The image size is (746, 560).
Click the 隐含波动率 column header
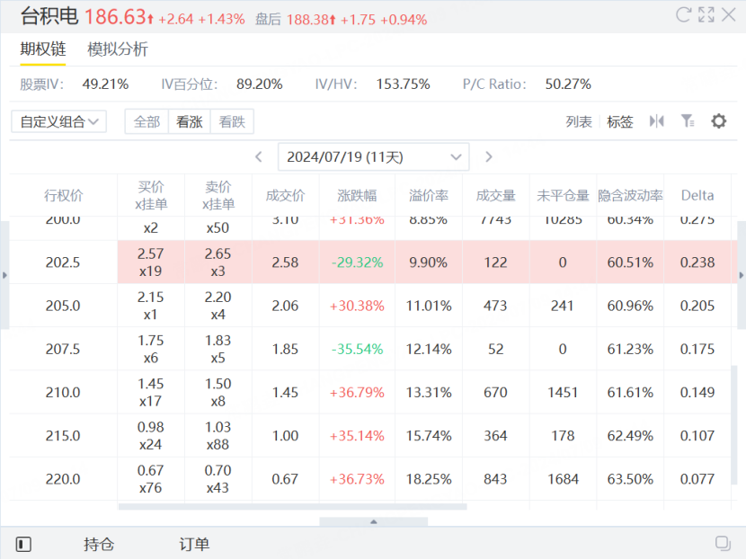point(630,196)
